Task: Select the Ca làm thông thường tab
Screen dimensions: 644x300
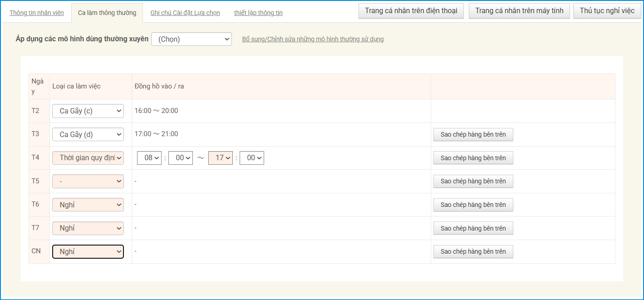Action: pos(107,13)
